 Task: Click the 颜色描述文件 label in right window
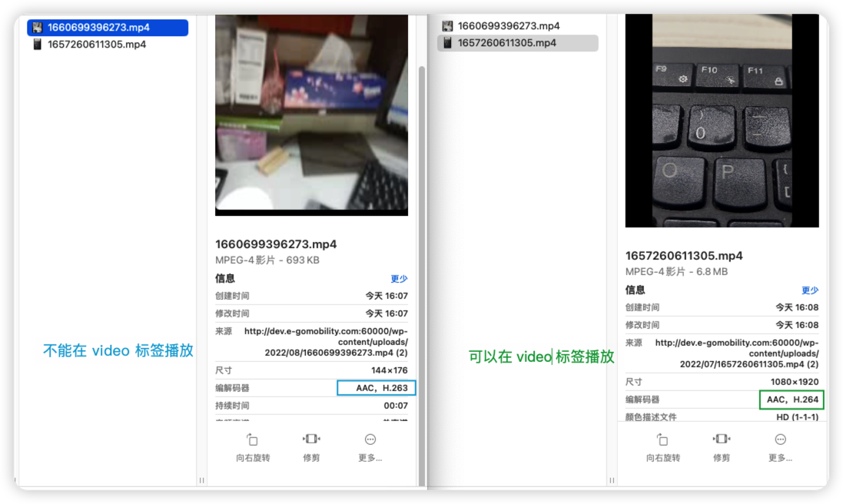[651, 417]
